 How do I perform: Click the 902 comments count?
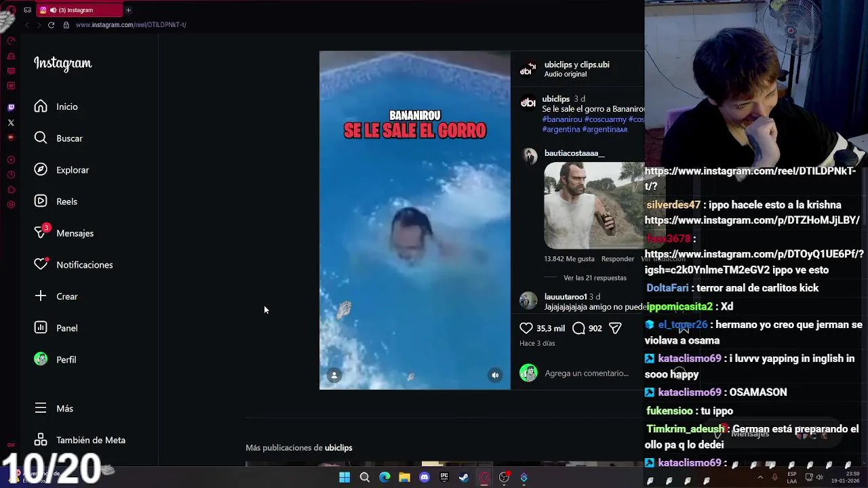coord(595,328)
